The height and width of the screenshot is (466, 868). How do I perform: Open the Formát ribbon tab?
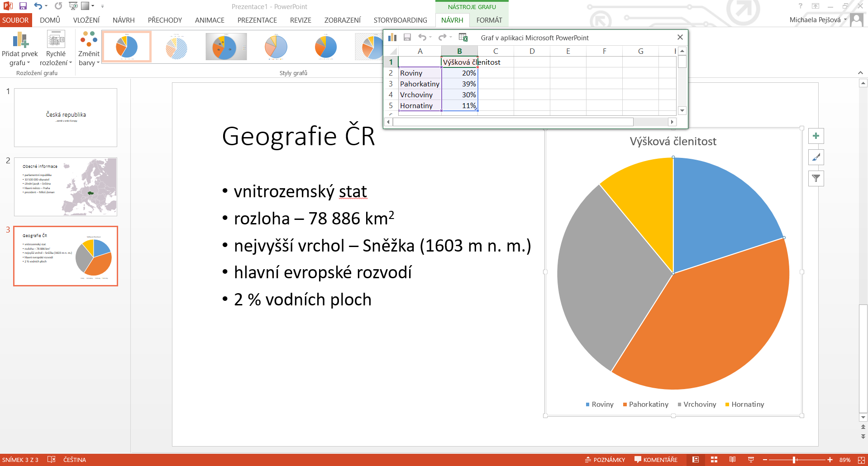pos(489,20)
